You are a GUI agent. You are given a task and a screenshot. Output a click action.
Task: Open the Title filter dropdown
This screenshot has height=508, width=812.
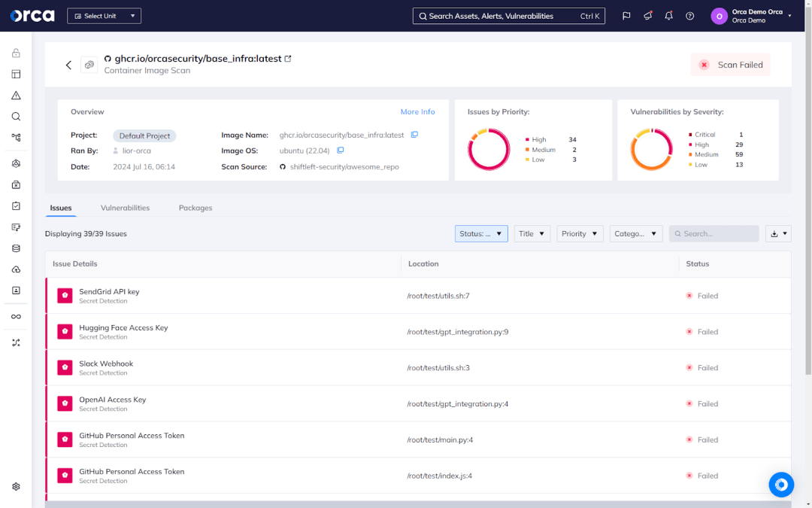[532, 234]
